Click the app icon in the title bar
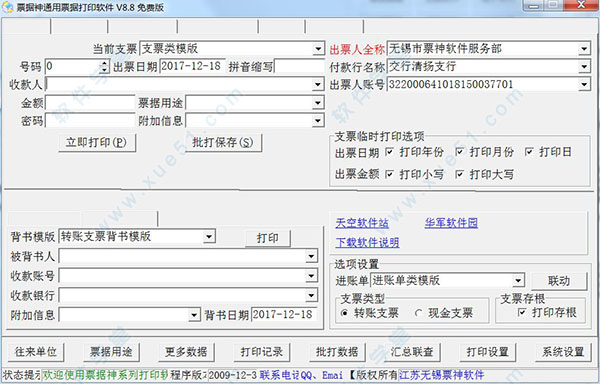This screenshot has height=384, width=600. [x=7, y=7]
